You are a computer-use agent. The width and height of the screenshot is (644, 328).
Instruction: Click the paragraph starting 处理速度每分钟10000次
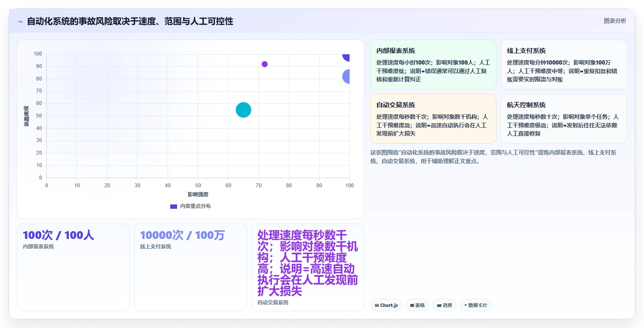[564, 71]
